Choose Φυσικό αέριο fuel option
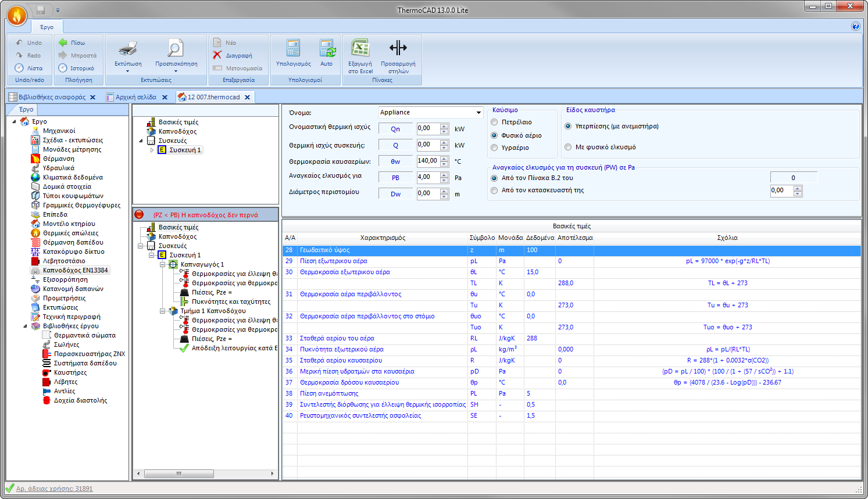 [494, 135]
